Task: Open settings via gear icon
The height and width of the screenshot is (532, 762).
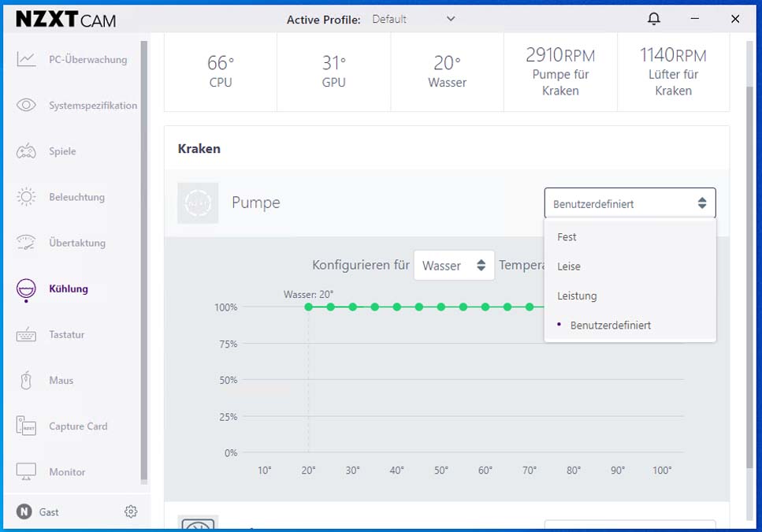Action: [x=131, y=512]
